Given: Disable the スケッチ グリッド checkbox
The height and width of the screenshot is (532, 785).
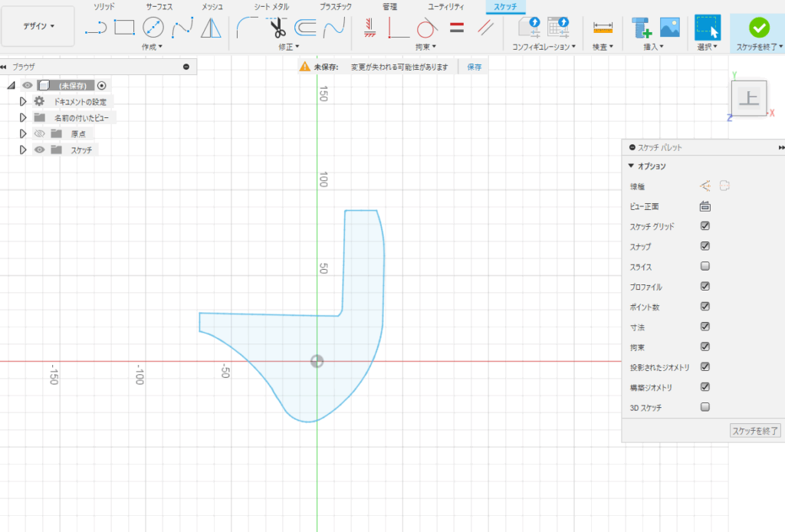Looking at the screenshot, I should 705,226.
